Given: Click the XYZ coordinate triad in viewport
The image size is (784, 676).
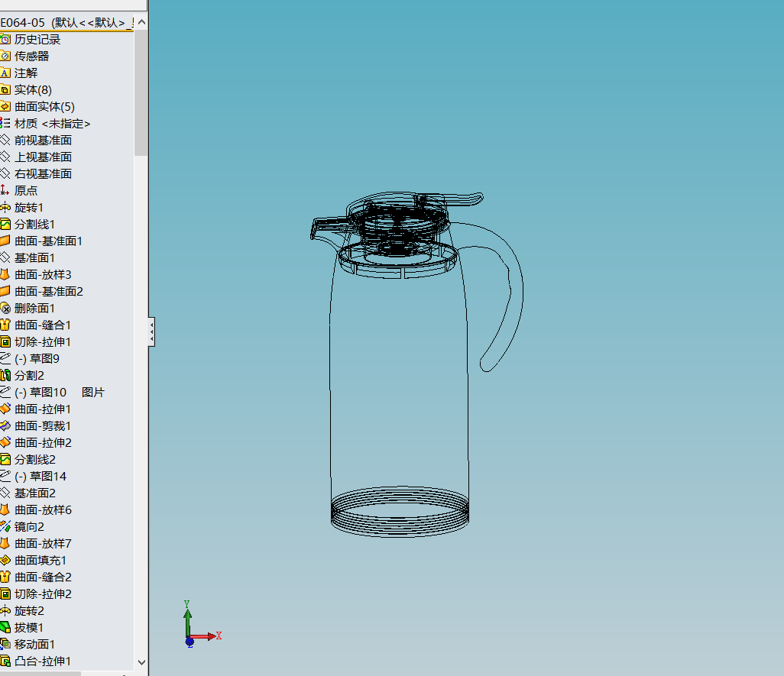Looking at the screenshot, I should [x=200, y=626].
